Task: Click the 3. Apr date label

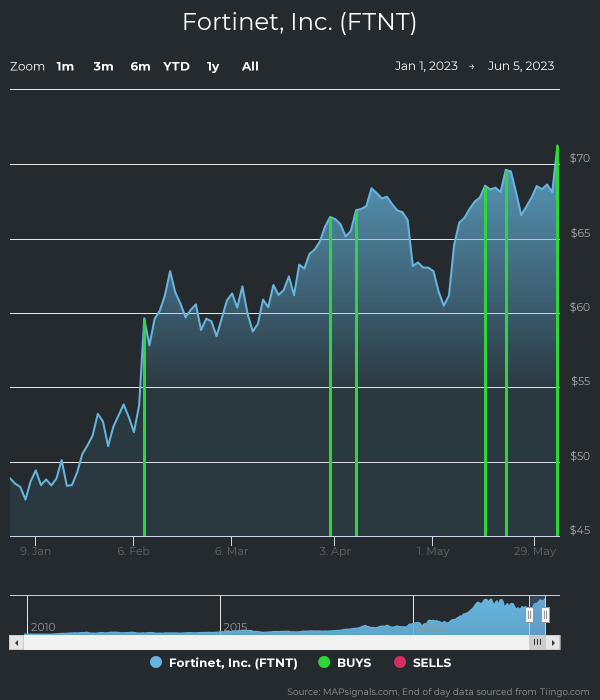Action: click(x=335, y=551)
